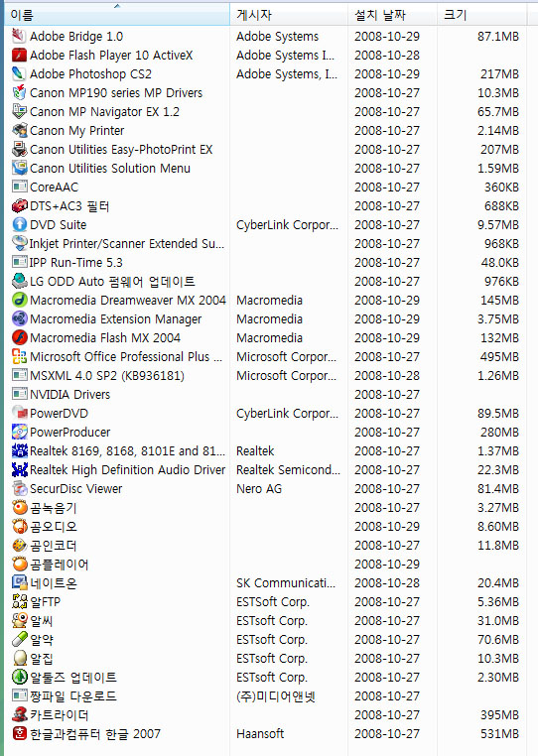Select the SecurDisc Viewer entry
538x756 pixels.
tap(265, 489)
